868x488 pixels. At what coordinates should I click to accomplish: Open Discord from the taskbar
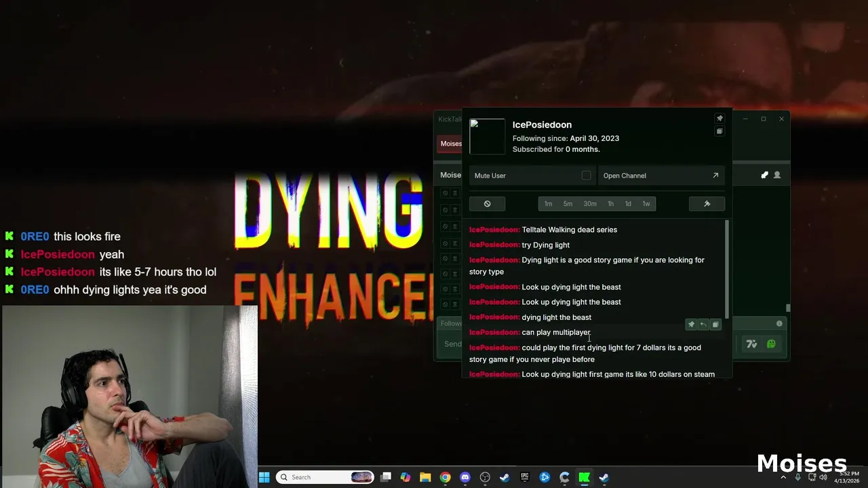(x=465, y=477)
